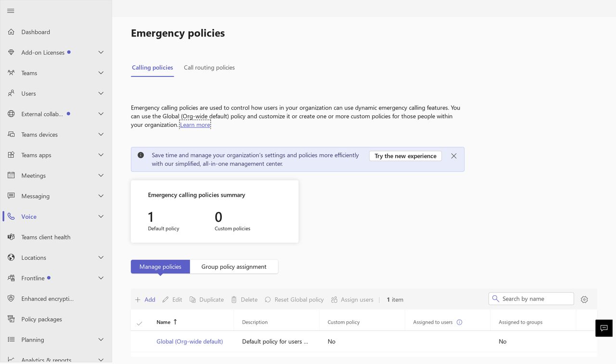Expand the Meetings section chevron
The image size is (616, 364).
(101, 176)
